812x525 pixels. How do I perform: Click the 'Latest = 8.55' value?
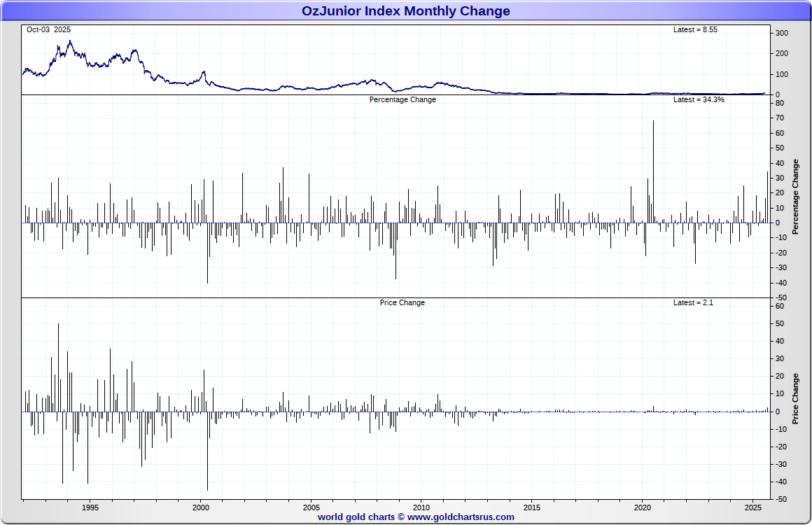(x=695, y=29)
